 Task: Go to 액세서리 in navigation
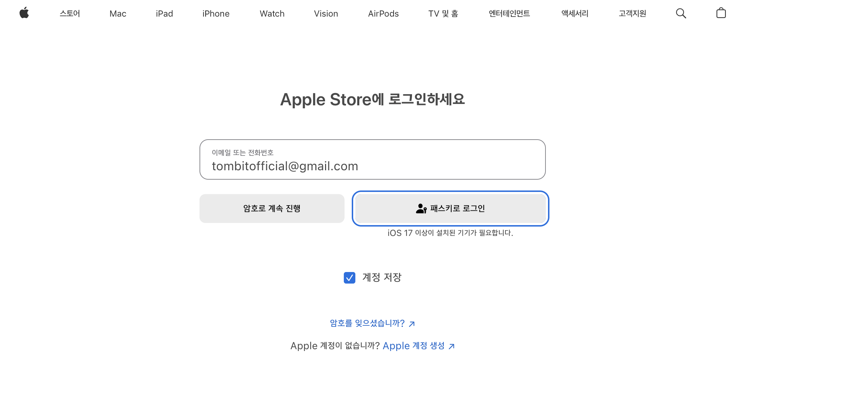(x=575, y=14)
